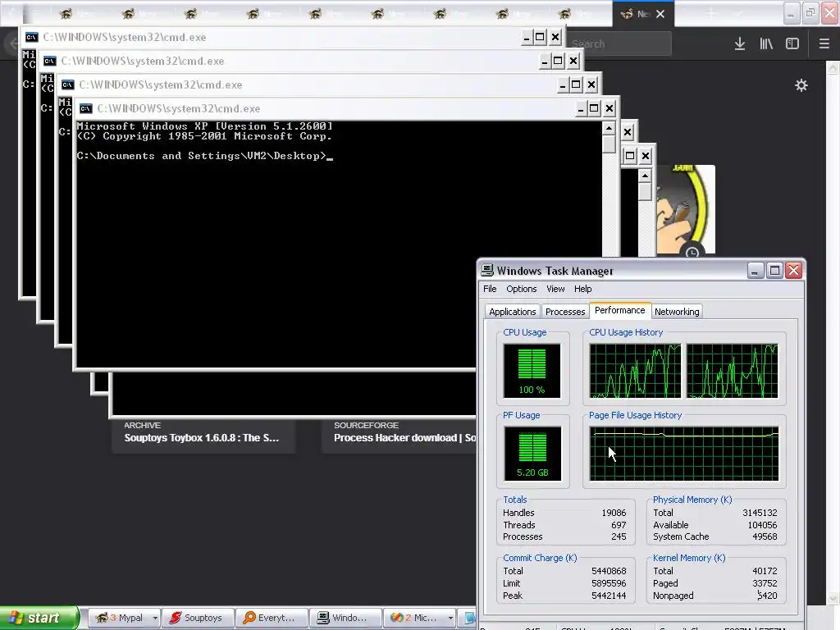Maximize the Windows Task Manager window
The image size is (840, 630).
[774, 271]
